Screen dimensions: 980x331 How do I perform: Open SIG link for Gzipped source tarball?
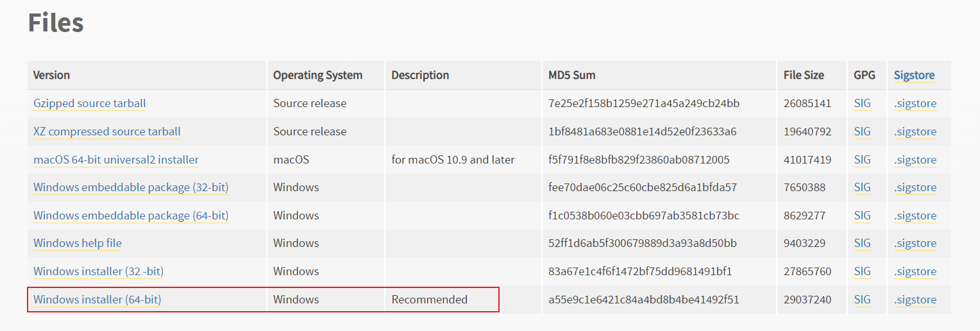pos(862,103)
